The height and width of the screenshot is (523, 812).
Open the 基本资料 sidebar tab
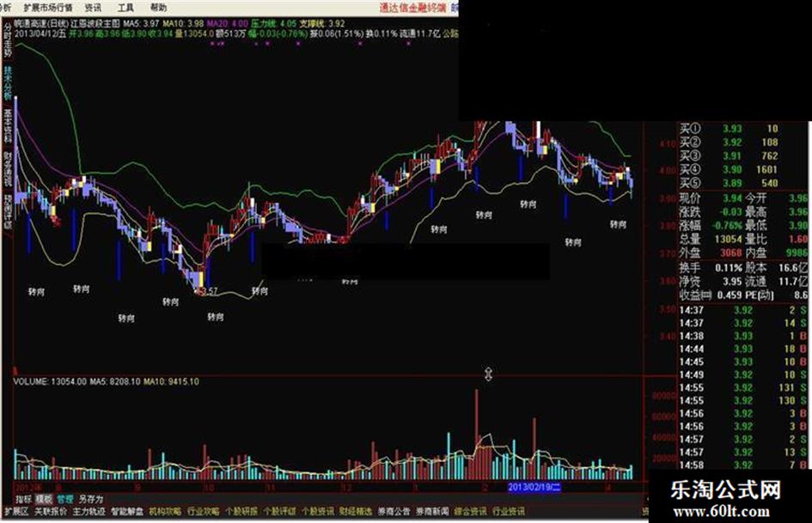pyautogui.click(x=7, y=125)
